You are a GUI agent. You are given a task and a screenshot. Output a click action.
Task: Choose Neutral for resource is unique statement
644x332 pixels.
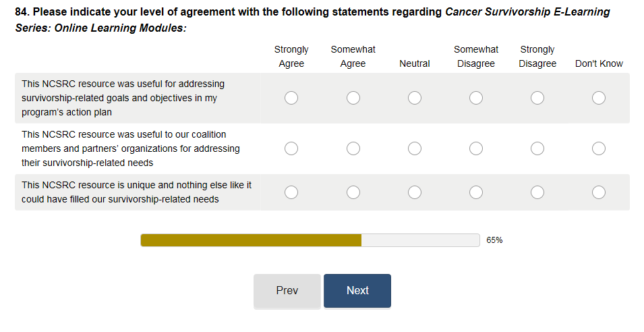point(415,193)
